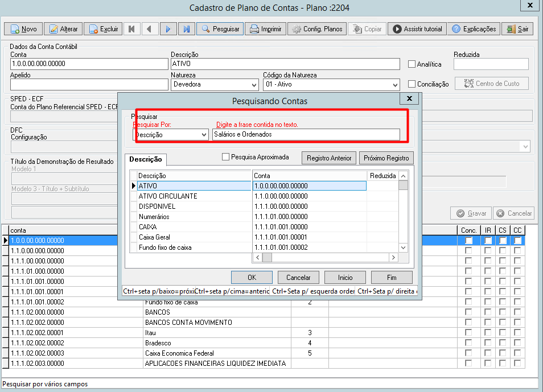This screenshot has width=543, height=392.
Task: Check Conc. box for Itau row
Action: point(468,332)
